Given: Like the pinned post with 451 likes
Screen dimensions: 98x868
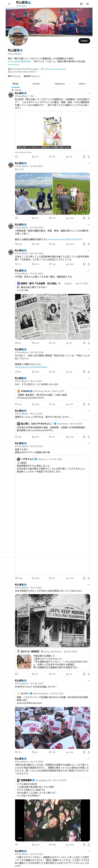Looking at the screenshot, I should coord(52,156).
